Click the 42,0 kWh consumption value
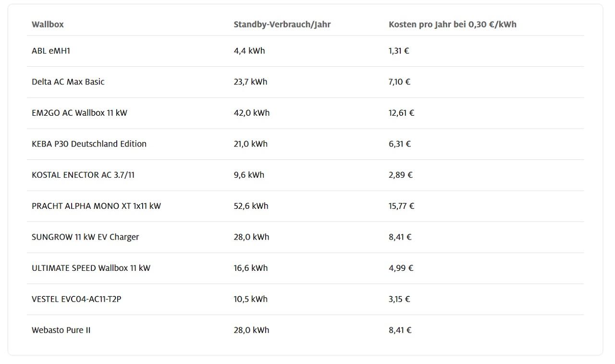 [x=251, y=113]
